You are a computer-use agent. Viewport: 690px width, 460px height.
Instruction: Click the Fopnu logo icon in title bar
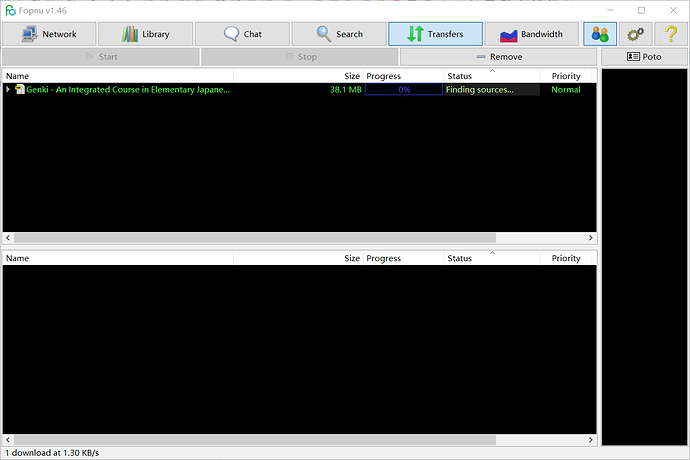pyautogui.click(x=10, y=10)
